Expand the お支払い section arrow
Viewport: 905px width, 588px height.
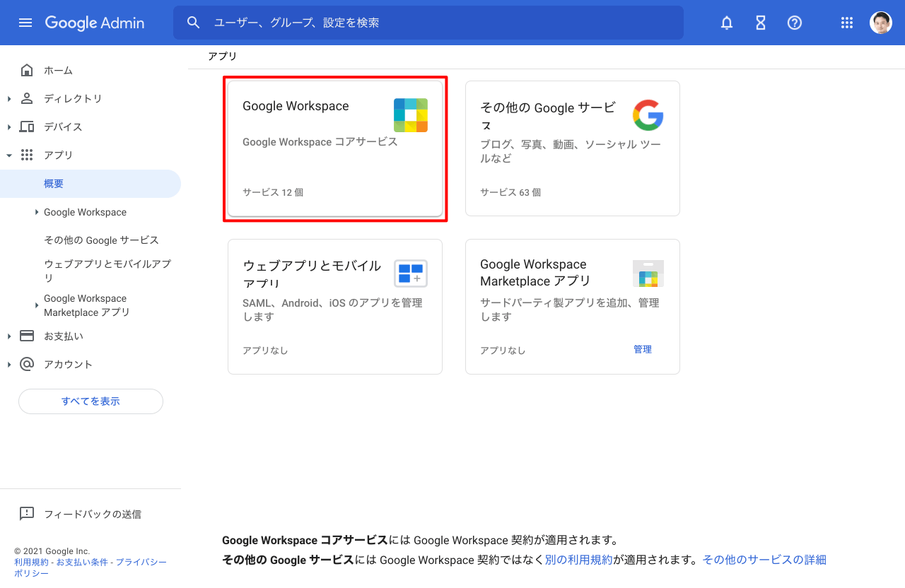(x=9, y=336)
